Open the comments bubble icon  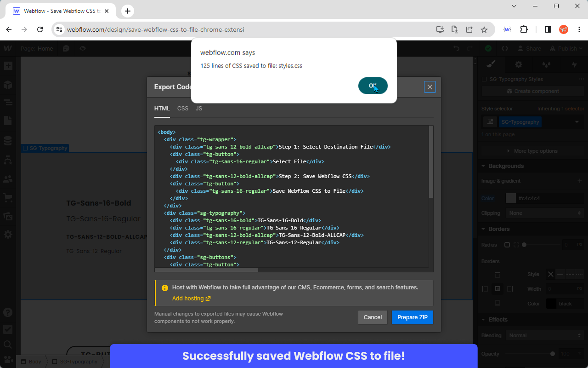coord(66,48)
